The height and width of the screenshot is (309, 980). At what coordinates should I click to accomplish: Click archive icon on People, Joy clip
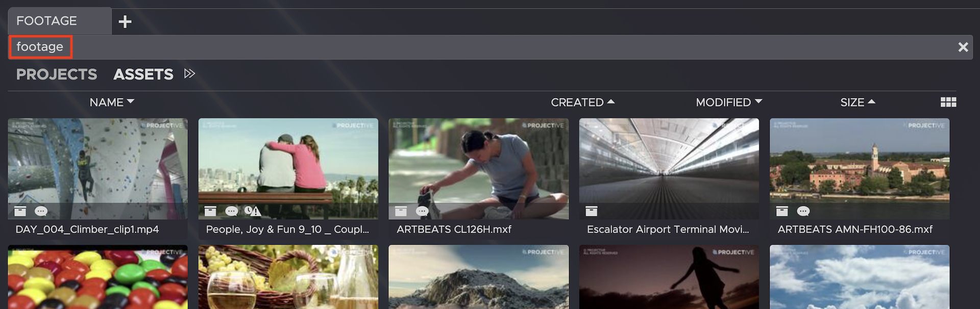pyautogui.click(x=210, y=211)
